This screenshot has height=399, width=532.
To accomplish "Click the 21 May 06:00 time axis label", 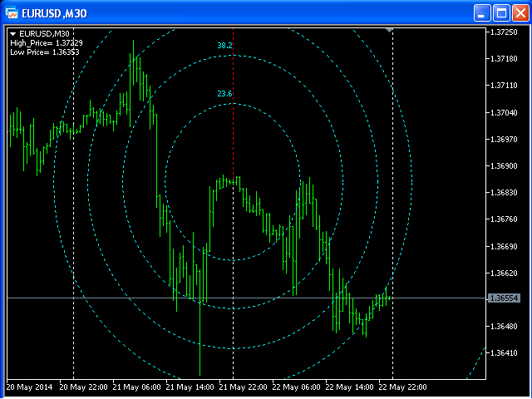I will coord(136,387).
